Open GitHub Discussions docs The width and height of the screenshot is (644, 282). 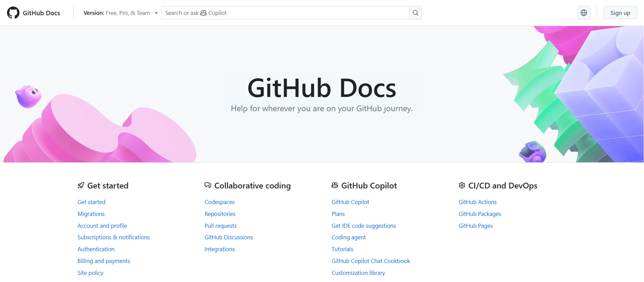pyautogui.click(x=229, y=237)
